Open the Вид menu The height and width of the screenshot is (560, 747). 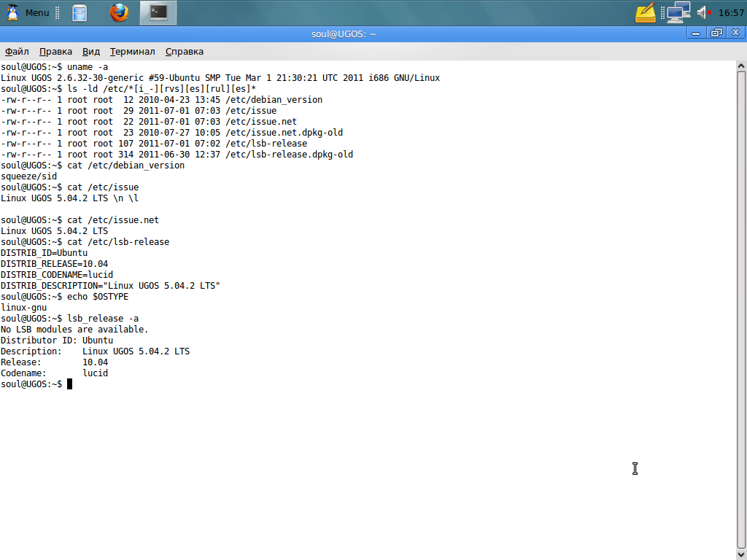pos(91,52)
